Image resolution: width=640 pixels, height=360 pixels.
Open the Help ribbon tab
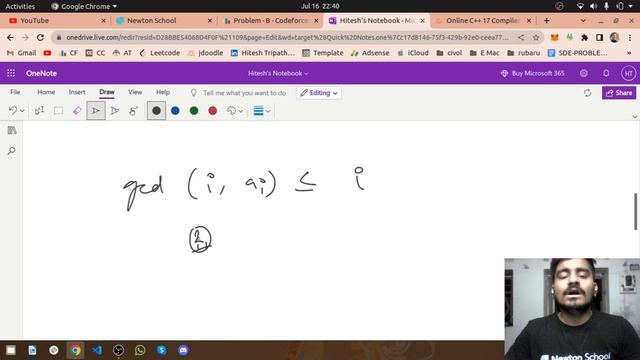(x=163, y=92)
